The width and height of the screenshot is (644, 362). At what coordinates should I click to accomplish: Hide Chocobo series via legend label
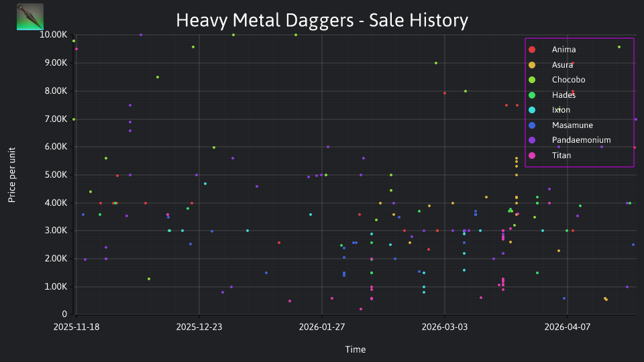(568, 80)
